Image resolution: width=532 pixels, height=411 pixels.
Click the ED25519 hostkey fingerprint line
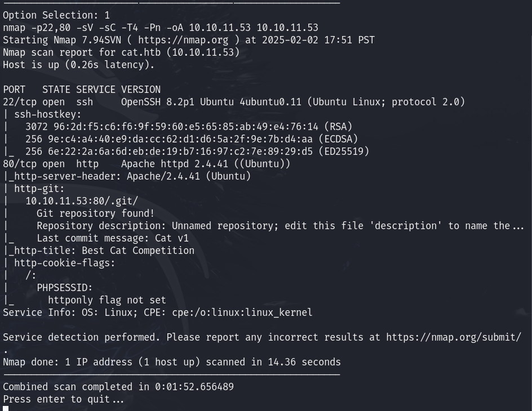click(197, 151)
